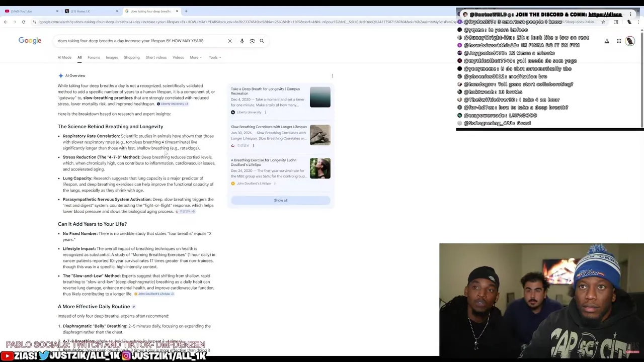644x362 pixels.
Task: Bookmark this page with the star
Action: click(x=603, y=22)
